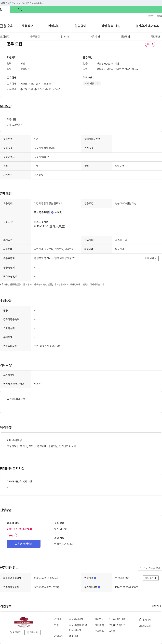This screenshot has width=162, height=644.
Task: Click 이력서,자기소개서 documents text
Action: pyautogui.click(x=64, y=544)
